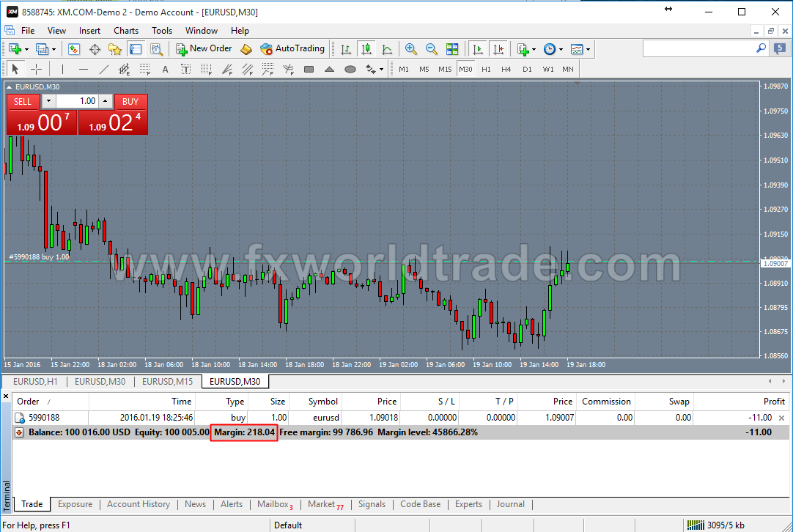Switch to Candlesticks chart view
The height and width of the screenshot is (532, 793).
[366, 49]
